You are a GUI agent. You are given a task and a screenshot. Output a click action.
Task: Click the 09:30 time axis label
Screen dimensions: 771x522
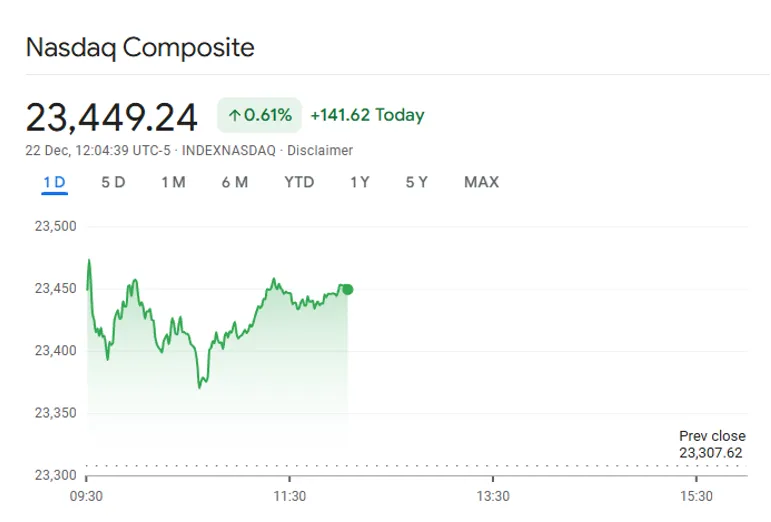tap(87, 496)
